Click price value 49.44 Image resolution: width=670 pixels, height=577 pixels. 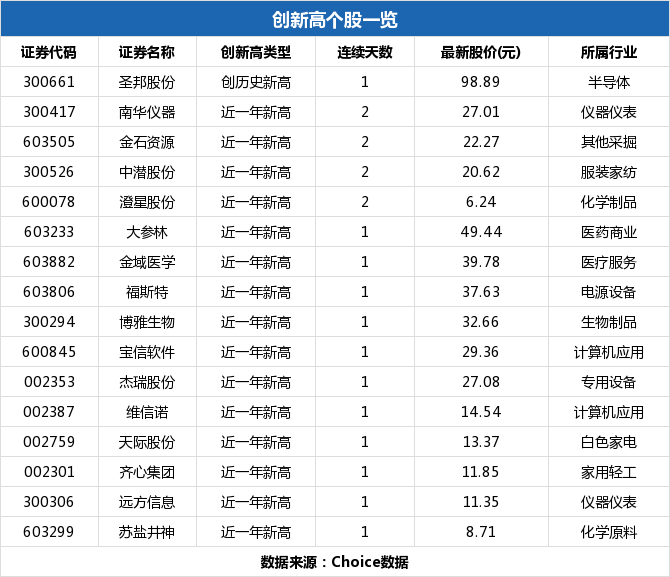tap(481, 232)
